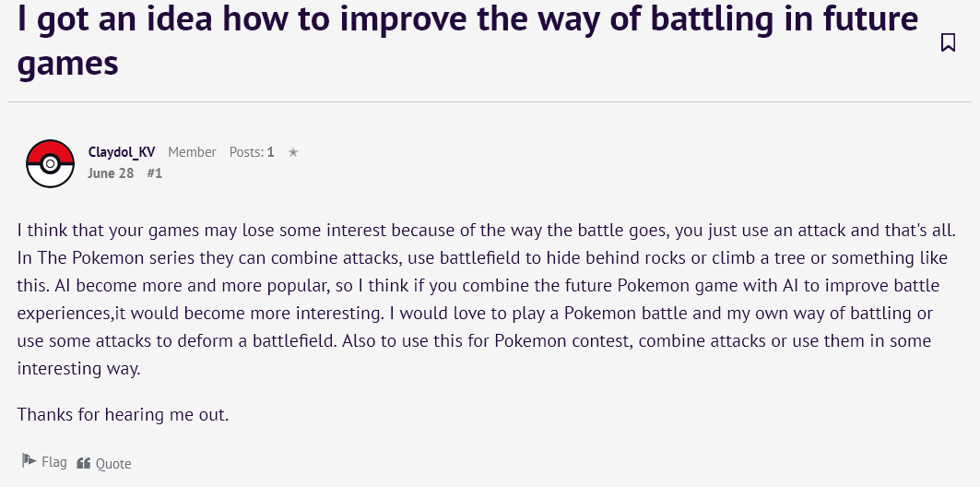Click the star rank icon

tap(293, 152)
